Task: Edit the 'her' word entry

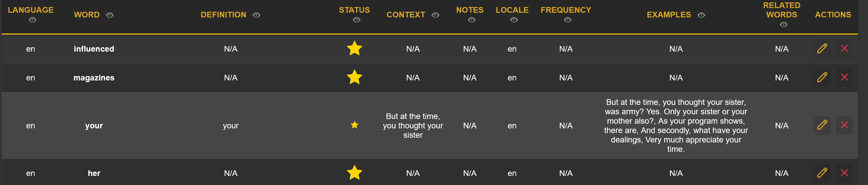Action: 822,173
